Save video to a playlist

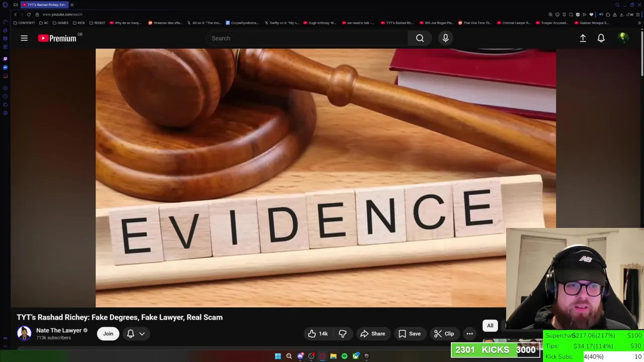coord(409,334)
